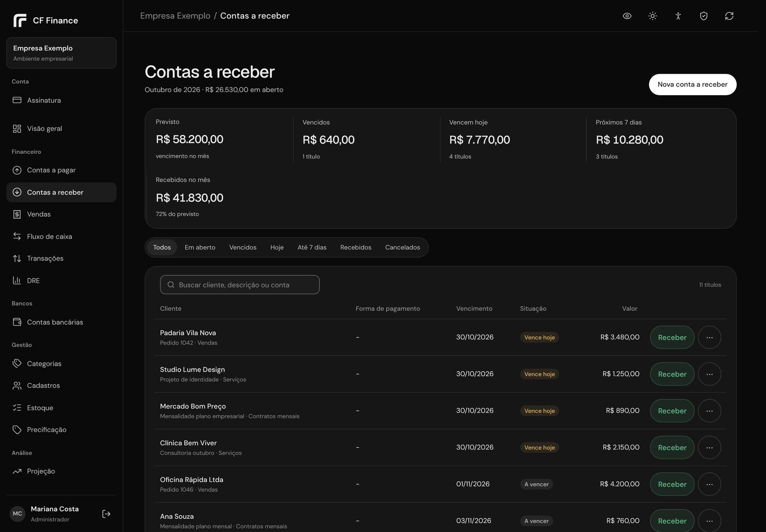
Task: Click the CF Finance logo
Action: [45, 21]
